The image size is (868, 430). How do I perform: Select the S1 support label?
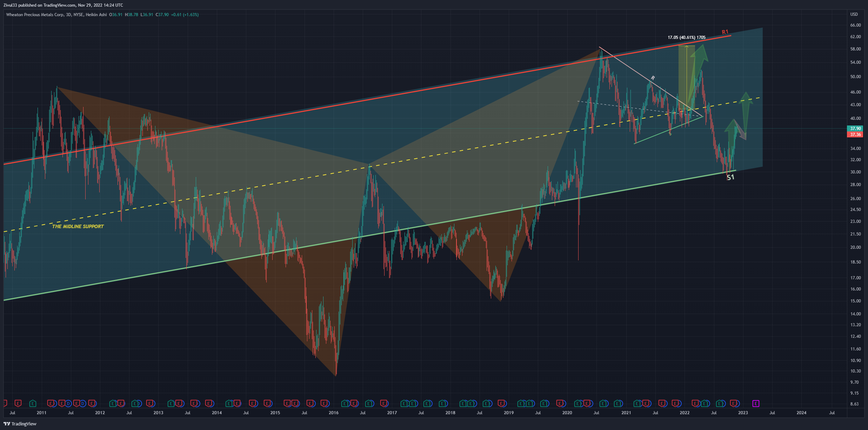click(730, 177)
